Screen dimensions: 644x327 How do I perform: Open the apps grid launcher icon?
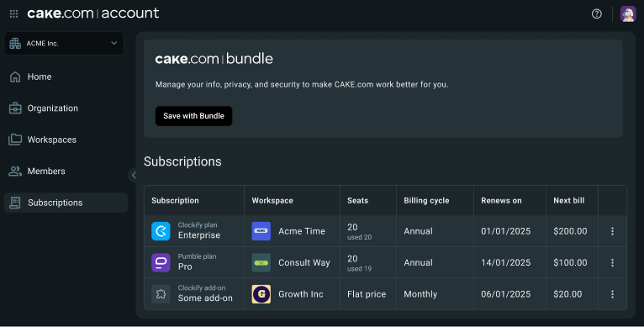point(13,14)
